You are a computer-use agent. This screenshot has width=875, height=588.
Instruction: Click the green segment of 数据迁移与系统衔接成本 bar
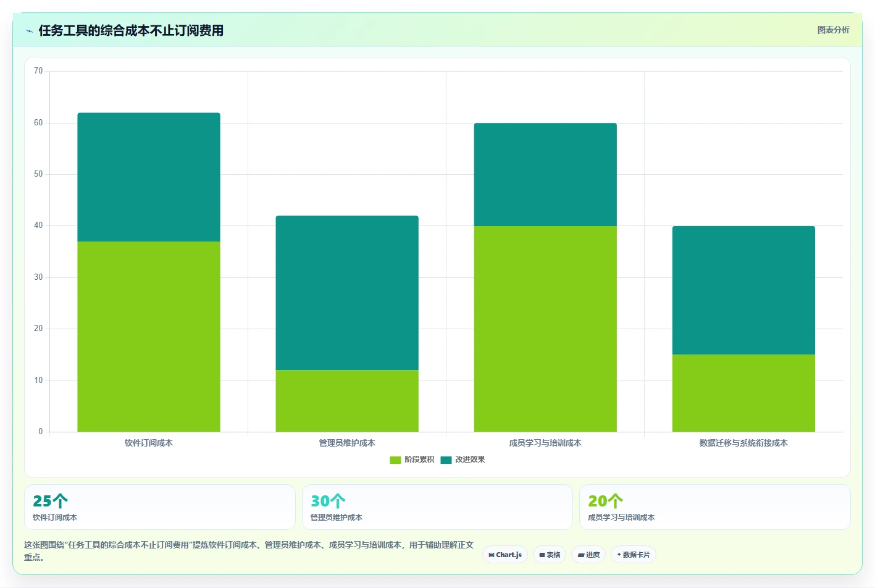[743, 393]
